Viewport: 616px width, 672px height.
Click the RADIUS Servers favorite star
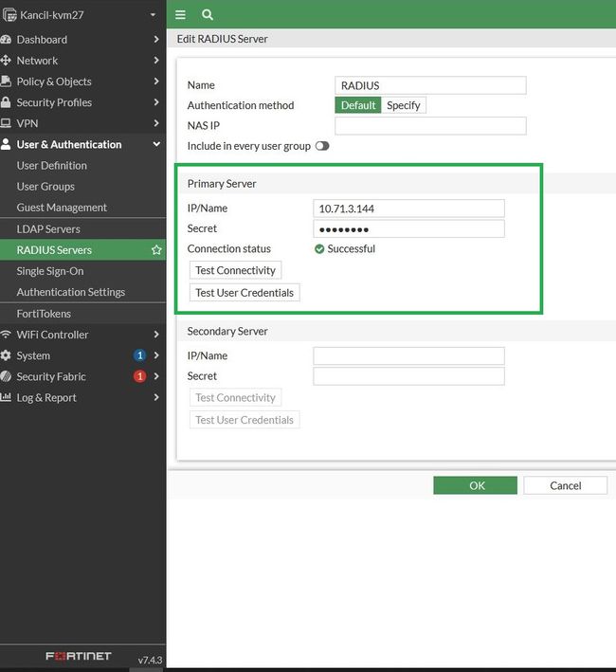(156, 250)
